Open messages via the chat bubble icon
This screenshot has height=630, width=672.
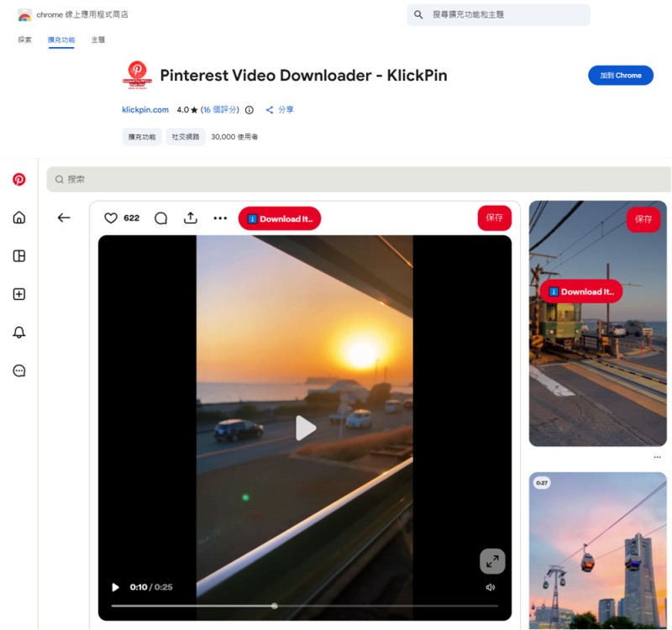tap(18, 370)
